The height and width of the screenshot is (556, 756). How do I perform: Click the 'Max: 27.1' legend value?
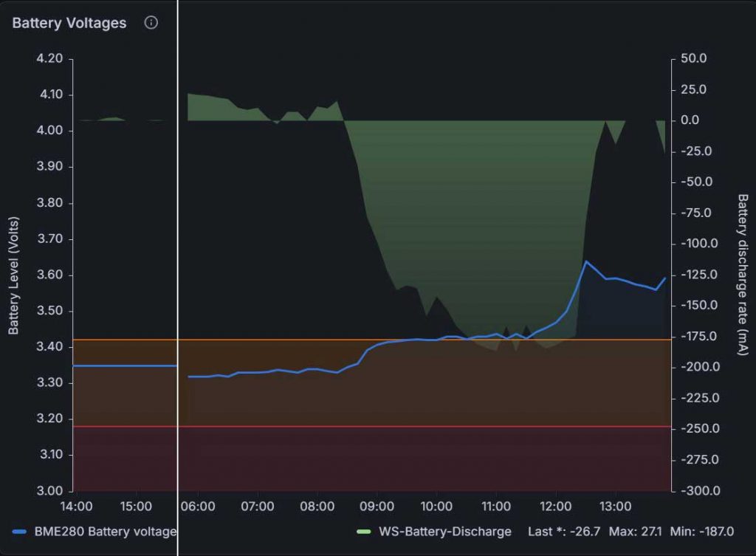[x=635, y=532]
